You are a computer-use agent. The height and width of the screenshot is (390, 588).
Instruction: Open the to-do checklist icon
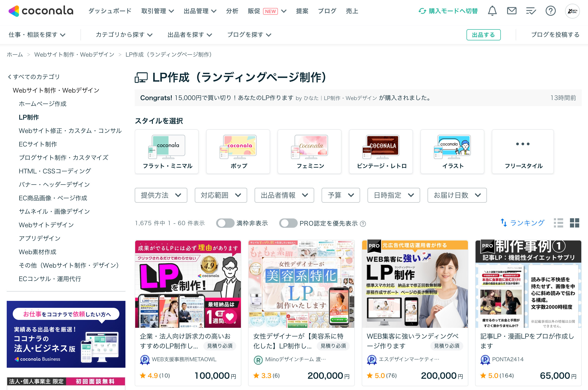coord(531,11)
